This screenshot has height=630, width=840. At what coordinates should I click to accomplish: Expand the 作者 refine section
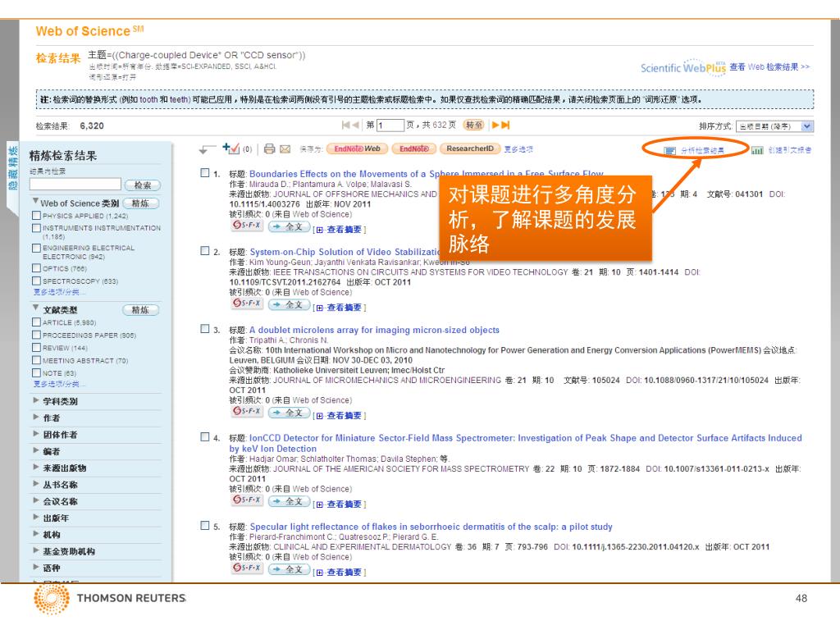click(35, 417)
